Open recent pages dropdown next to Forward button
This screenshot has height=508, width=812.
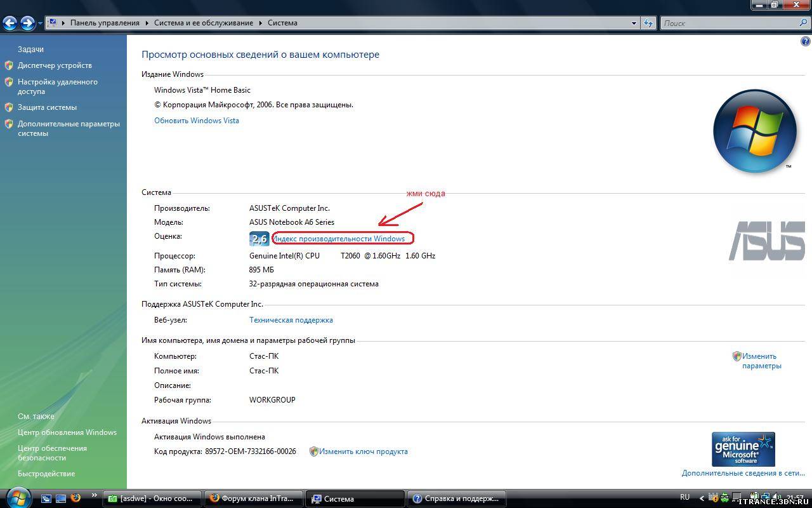pyautogui.click(x=41, y=23)
